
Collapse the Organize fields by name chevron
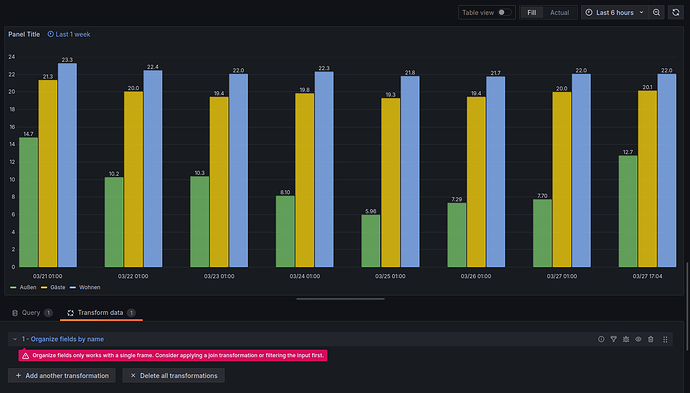[x=15, y=339]
